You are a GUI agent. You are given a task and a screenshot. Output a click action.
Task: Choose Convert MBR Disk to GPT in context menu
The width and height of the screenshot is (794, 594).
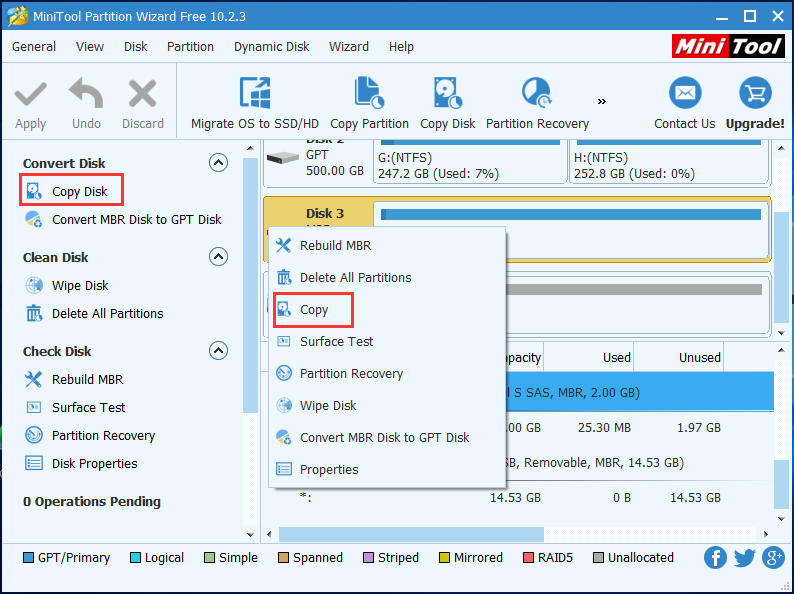pos(387,438)
